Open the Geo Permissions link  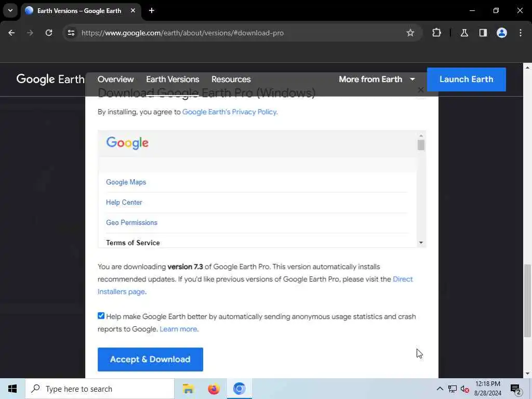(x=131, y=222)
